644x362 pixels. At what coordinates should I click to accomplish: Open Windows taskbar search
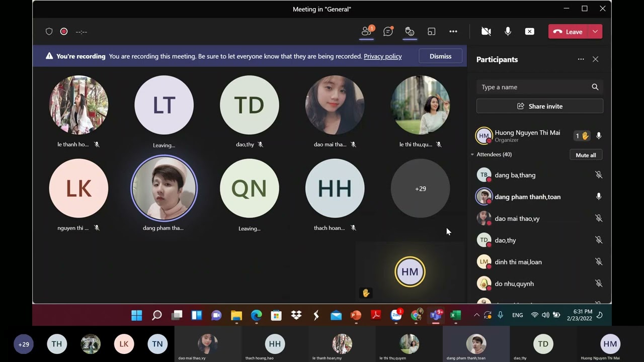(156, 315)
